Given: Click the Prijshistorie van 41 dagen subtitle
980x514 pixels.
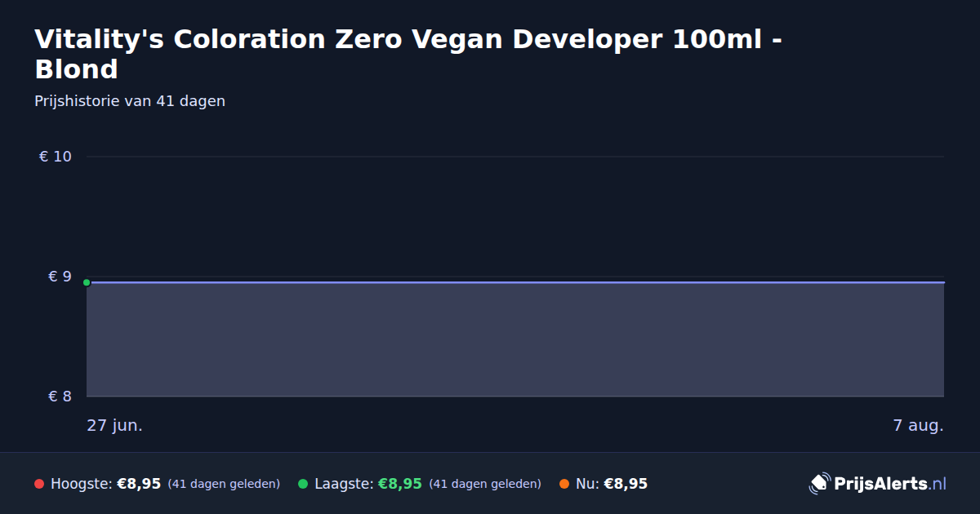Looking at the screenshot, I should (x=130, y=101).
